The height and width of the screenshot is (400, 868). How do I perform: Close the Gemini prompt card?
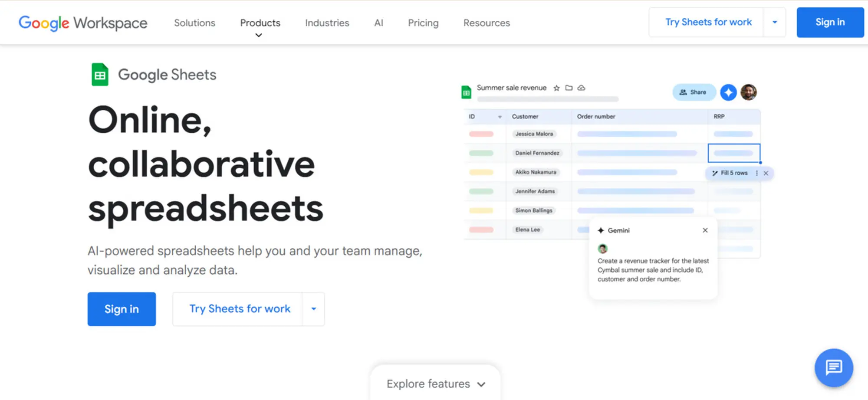coord(705,230)
